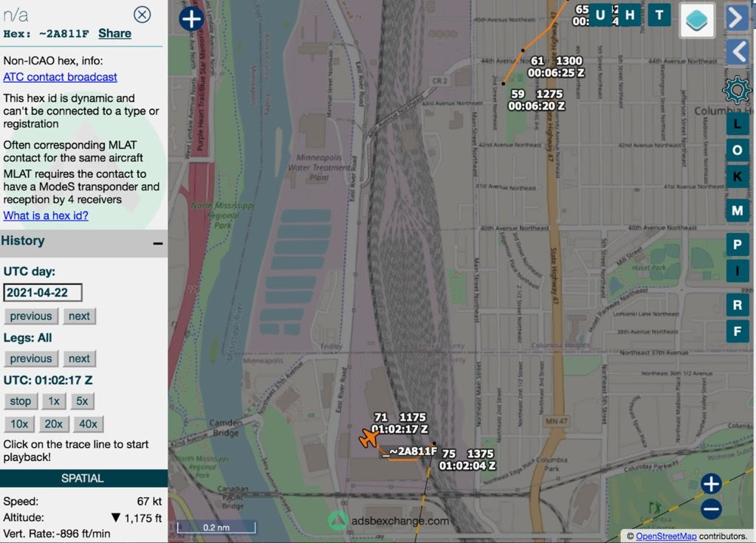The image size is (756, 543).
Task: Go to the previous UTC day
Action: (31, 316)
